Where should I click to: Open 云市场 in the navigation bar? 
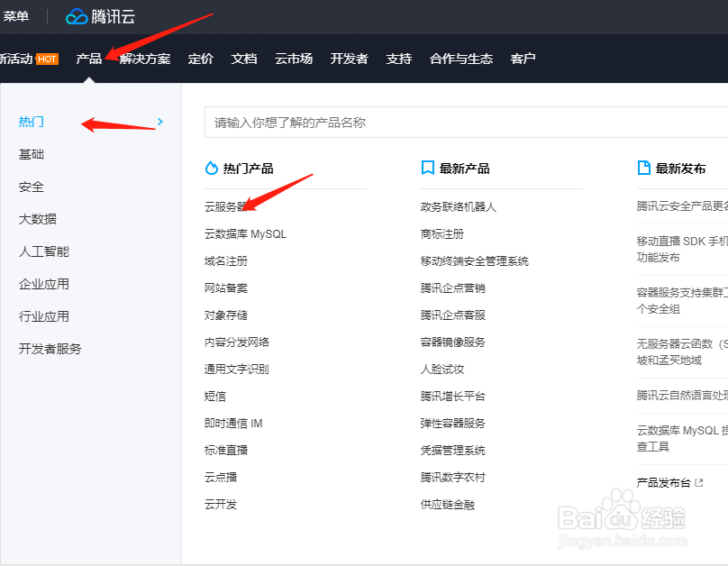point(294,59)
